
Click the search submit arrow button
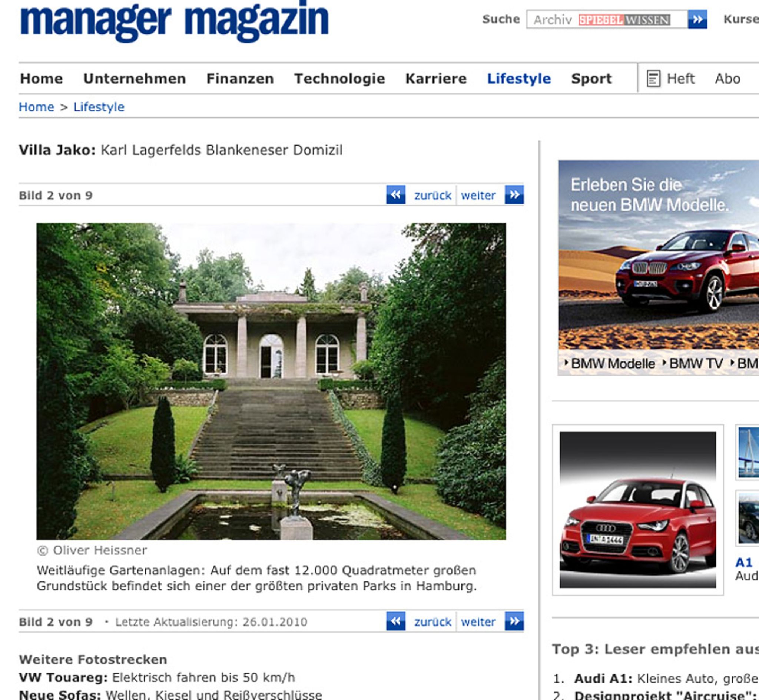pyautogui.click(x=697, y=19)
